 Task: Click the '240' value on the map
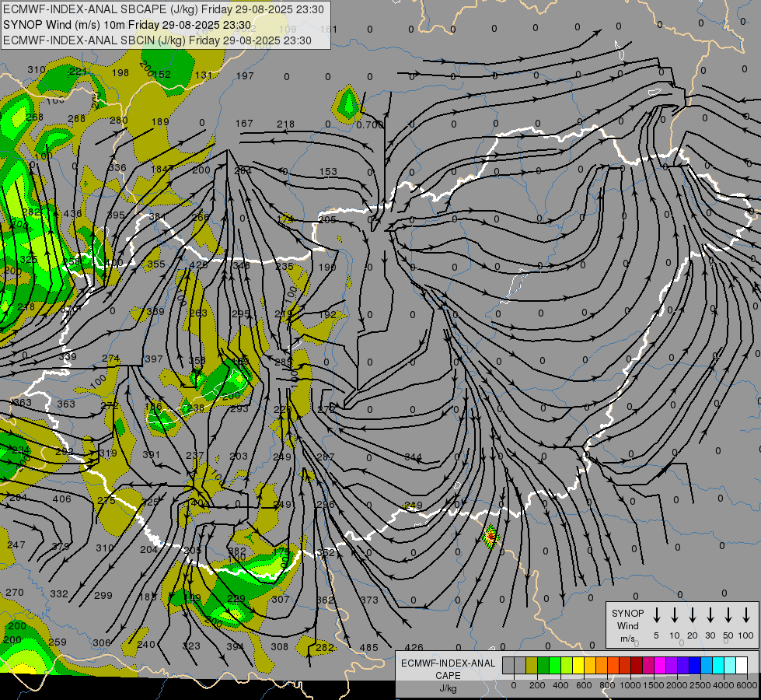pyautogui.click(x=146, y=645)
